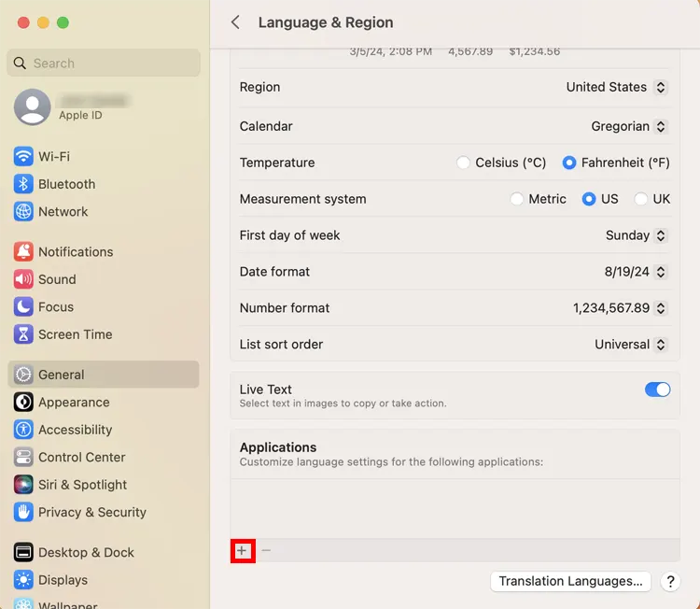Open the Focus moon icon
The image size is (700, 609).
pos(23,306)
